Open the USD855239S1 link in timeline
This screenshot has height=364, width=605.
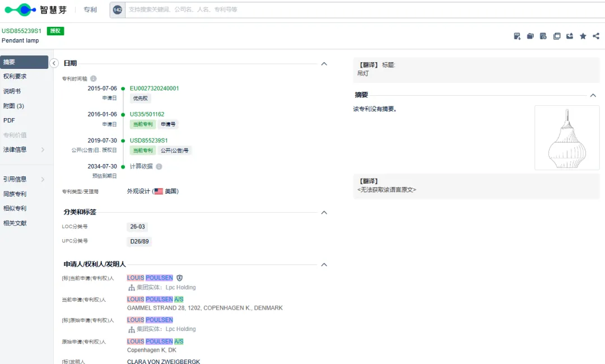pos(148,141)
